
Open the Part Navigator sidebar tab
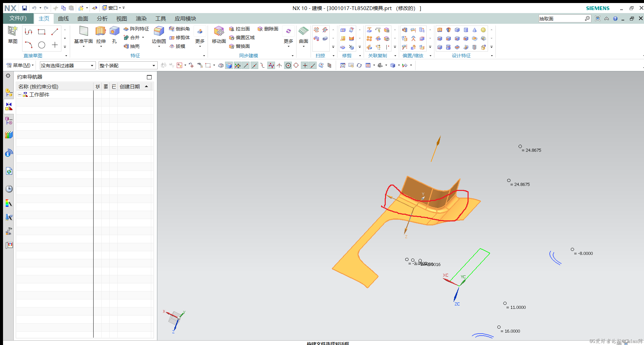pyautogui.click(x=9, y=121)
